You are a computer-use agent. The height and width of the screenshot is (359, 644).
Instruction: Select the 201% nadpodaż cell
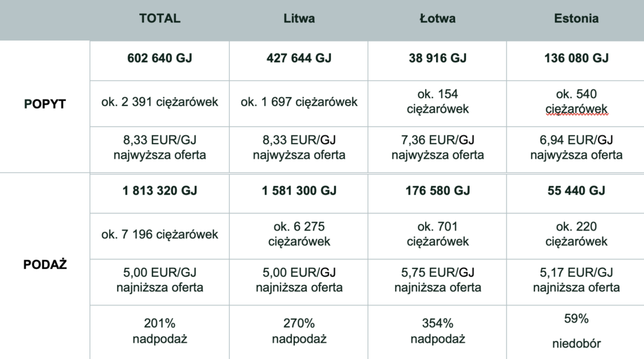tap(159, 332)
